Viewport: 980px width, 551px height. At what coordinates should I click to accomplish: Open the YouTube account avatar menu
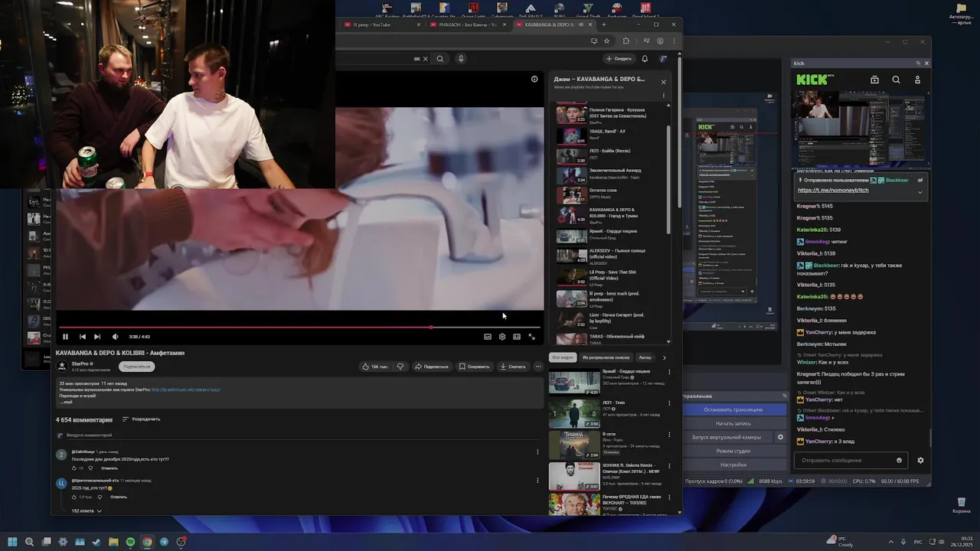click(663, 58)
